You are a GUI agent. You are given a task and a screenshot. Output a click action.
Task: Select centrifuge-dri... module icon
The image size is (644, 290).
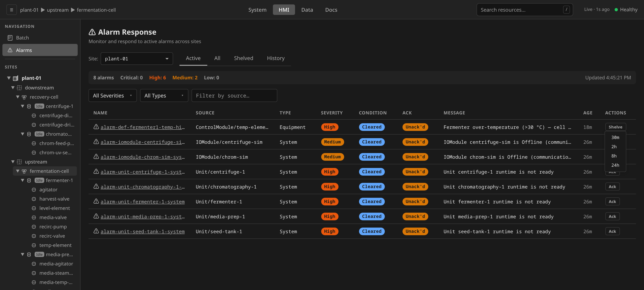click(x=34, y=125)
